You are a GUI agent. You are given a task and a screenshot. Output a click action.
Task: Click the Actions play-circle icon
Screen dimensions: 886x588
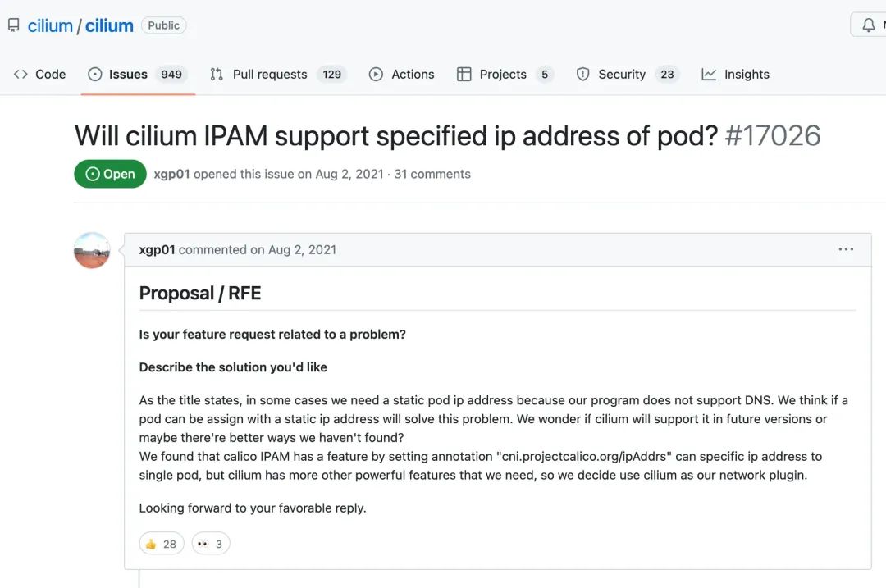point(376,74)
